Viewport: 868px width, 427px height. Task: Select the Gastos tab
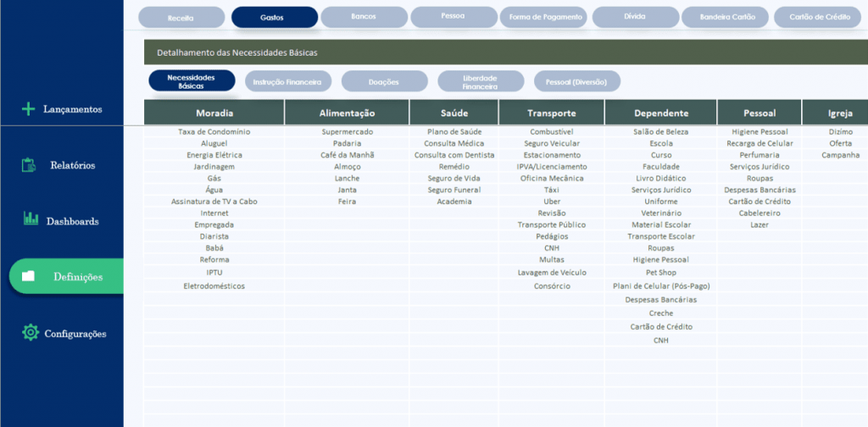click(x=275, y=17)
